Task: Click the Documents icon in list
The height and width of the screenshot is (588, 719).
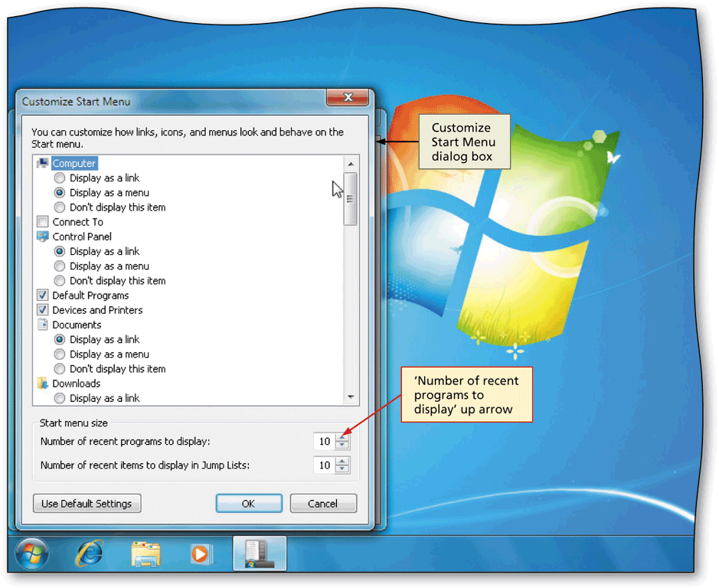Action: (x=43, y=325)
